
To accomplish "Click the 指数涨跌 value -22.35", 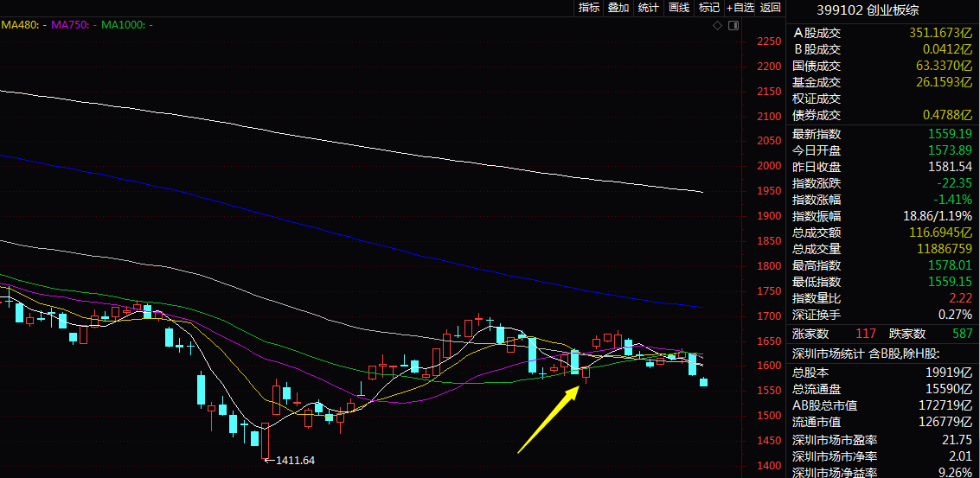I will pos(954,183).
